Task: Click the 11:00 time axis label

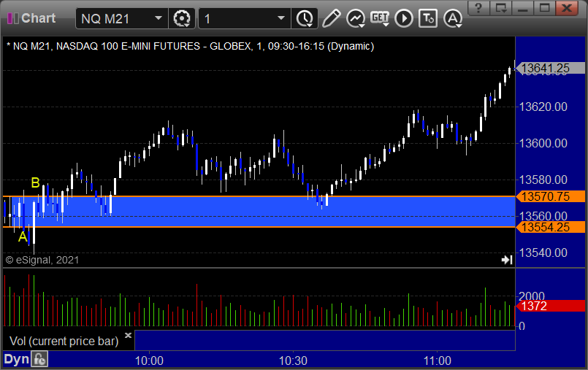Action: [x=438, y=361]
